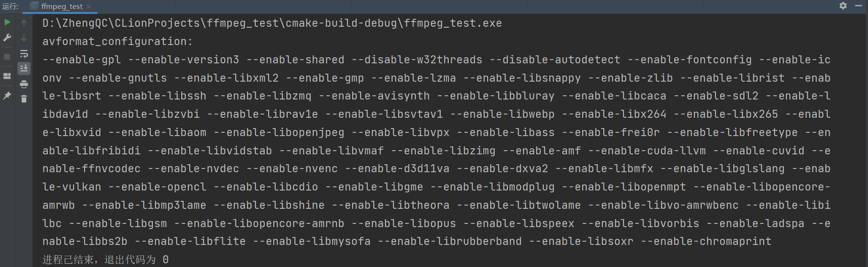Image resolution: width=868 pixels, height=267 pixels.
Task: Open run configuration via wrench icon
Action: [7, 38]
